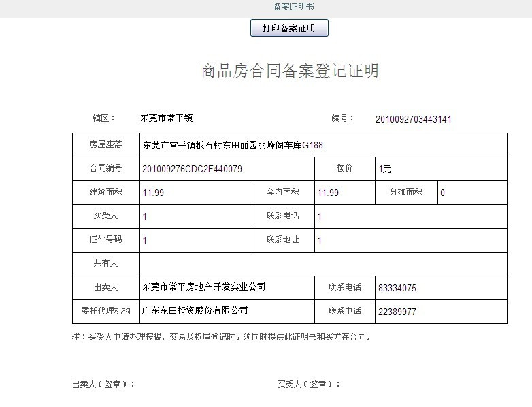The width and height of the screenshot is (532, 407).
Task: Click the 房屋座落 row label
Action: [106, 144]
